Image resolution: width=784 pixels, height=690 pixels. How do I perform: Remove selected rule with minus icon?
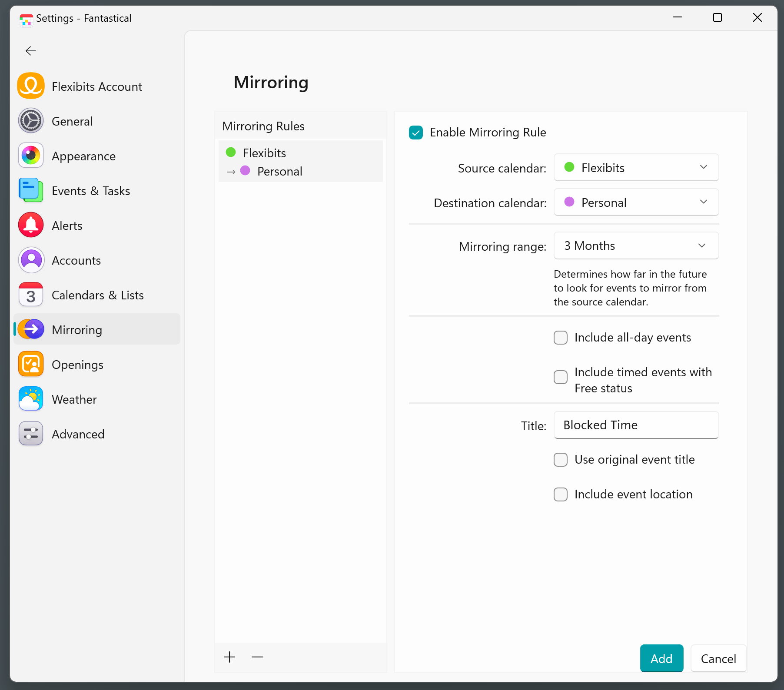tap(257, 657)
